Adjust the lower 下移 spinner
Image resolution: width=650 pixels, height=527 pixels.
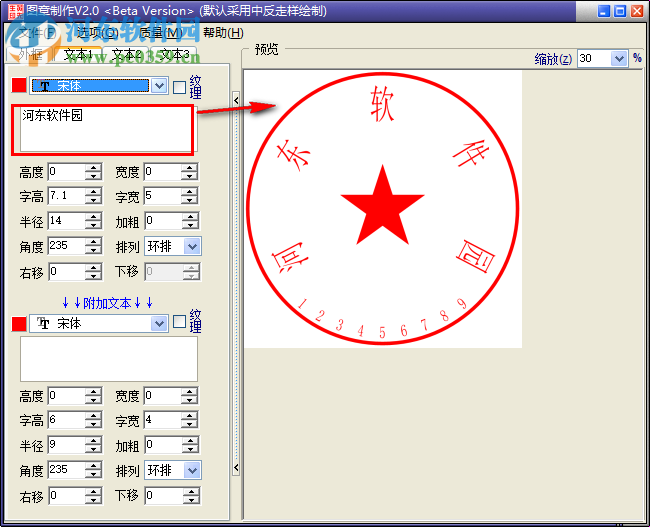191,496
